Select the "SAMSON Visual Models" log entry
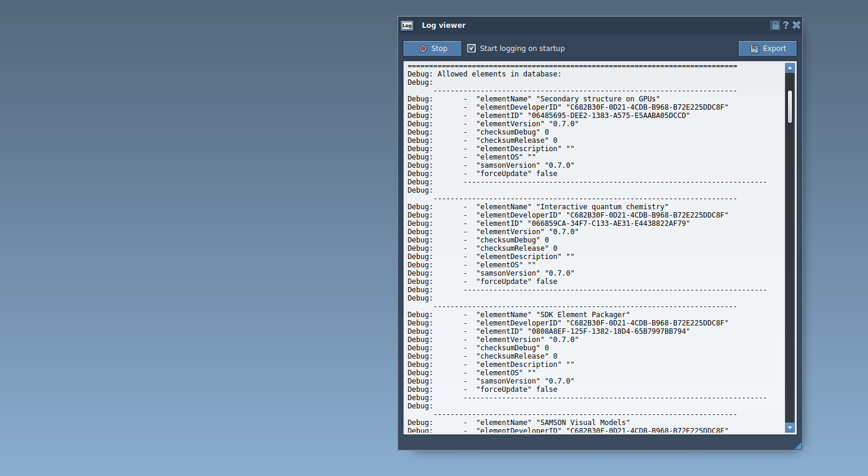This screenshot has width=868, height=476. [x=583, y=423]
